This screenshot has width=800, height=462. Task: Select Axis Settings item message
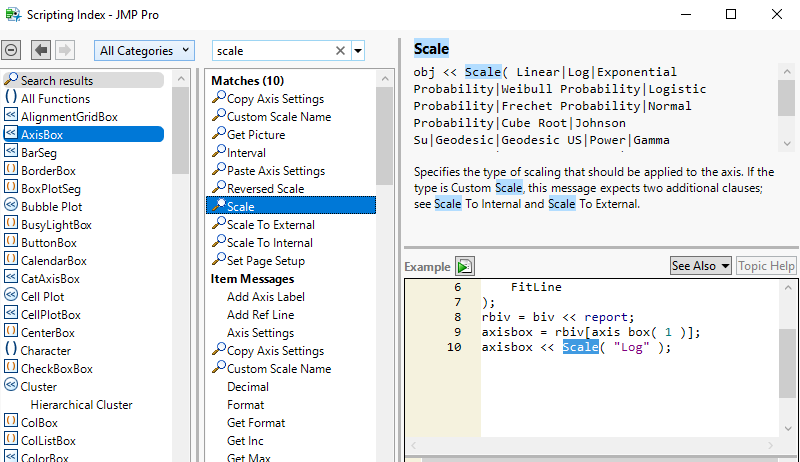(x=261, y=333)
